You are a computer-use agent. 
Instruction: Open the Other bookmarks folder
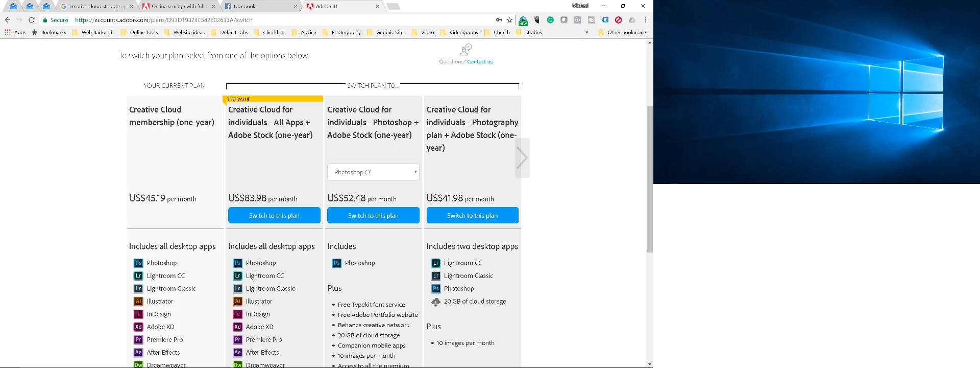pyautogui.click(x=622, y=32)
